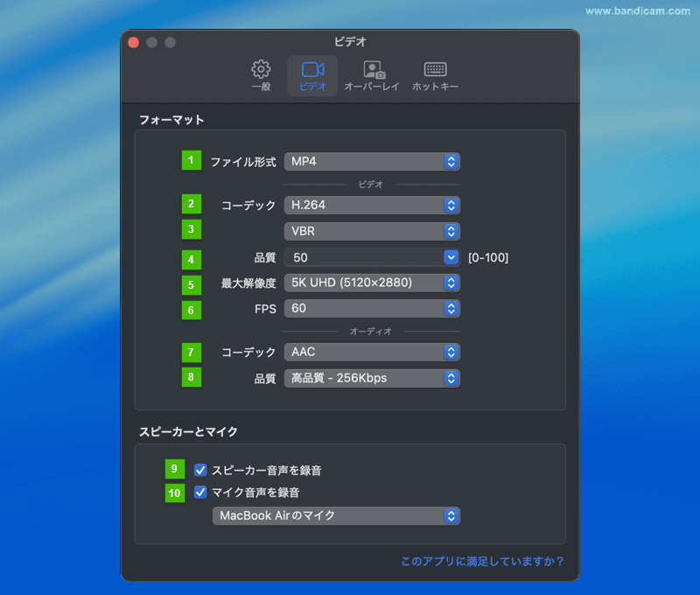The image size is (700, 595).
Task: Click the ビデオ tab label
Action: point(312,87)
